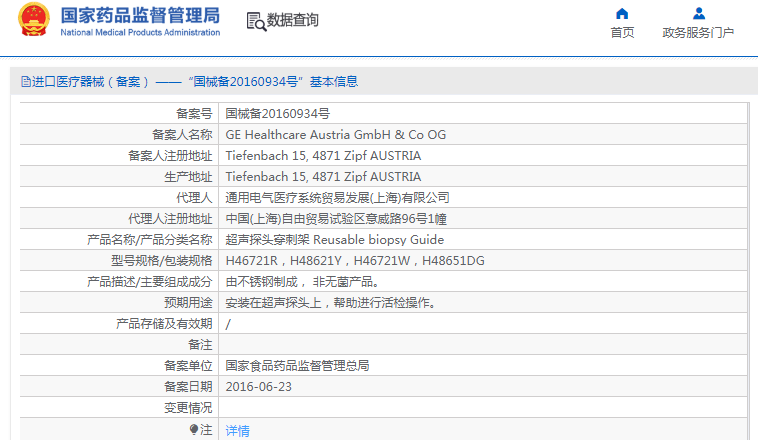758x440 pixels.
Task: Select GE Healthcare Austria GmbH & Co OG
Action: (335, 135)
